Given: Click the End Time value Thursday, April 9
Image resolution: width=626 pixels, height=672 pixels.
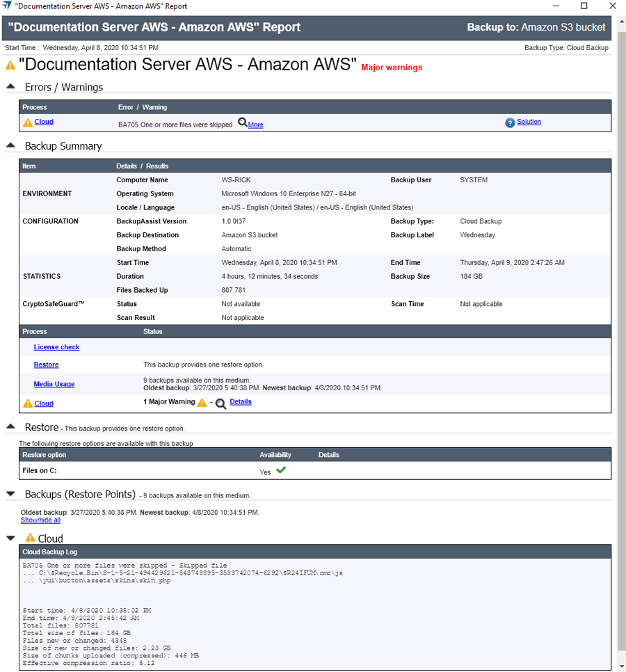Looking at the screenshot, I should (512, 263).
